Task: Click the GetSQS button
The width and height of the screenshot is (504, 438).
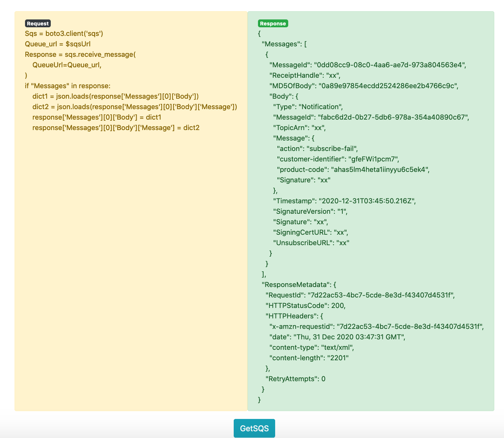Action: (254, 428)
